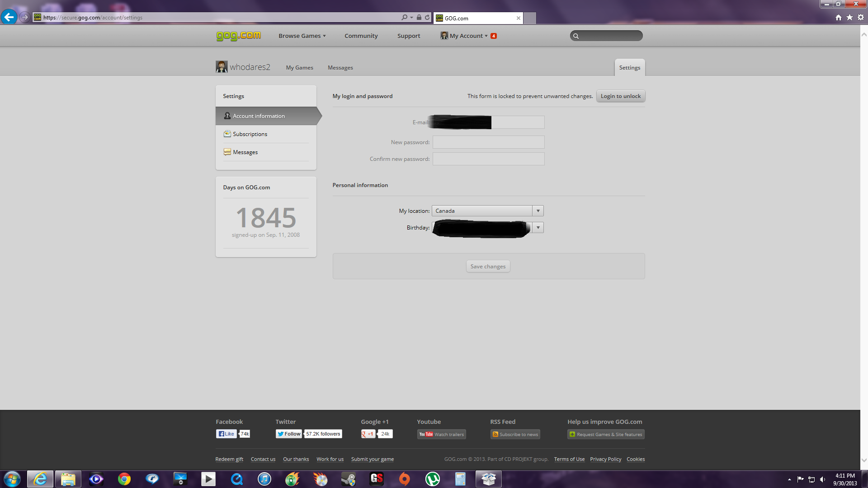Click the whodares2 profile avatar
The width and height of the screenshot is (868, 488).
(222, 67)
